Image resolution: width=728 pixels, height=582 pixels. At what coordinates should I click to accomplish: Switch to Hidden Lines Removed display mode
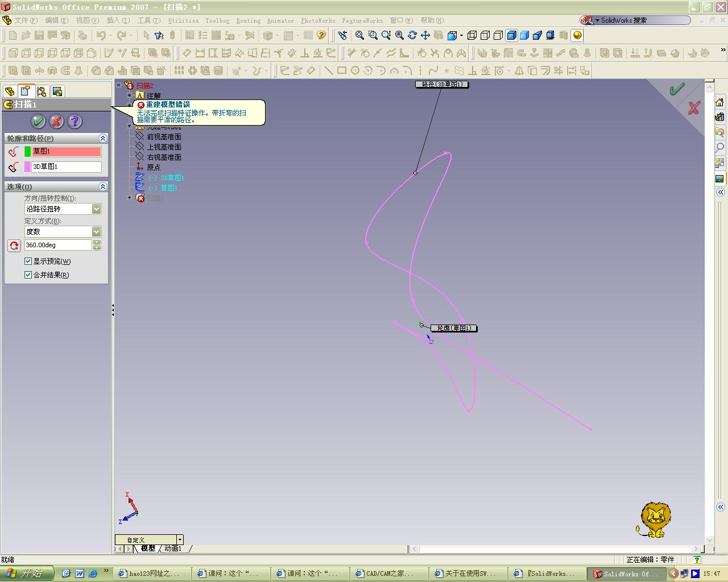(498, 35)
